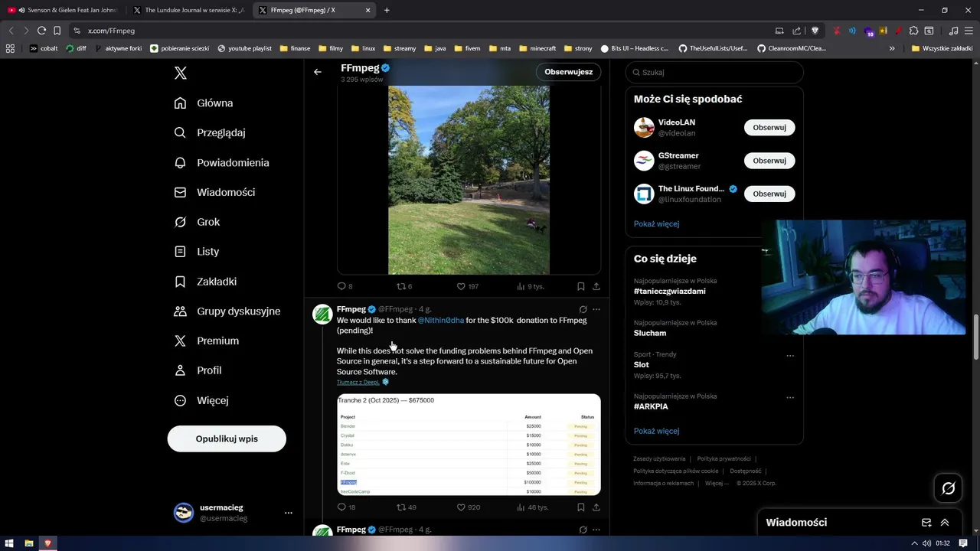Like the donation post with 920 likes
This screenshot has width=980, height=551.
tap(468, 507)
